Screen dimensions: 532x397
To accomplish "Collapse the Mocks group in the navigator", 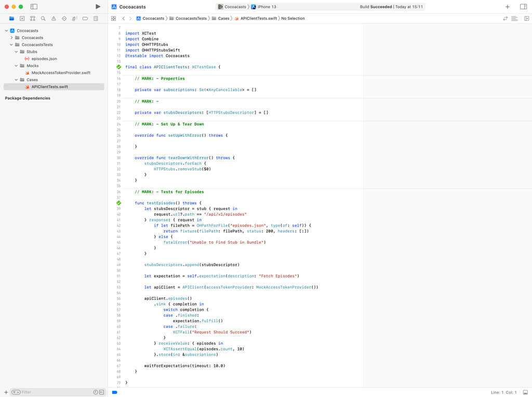I will coord(16,66).
